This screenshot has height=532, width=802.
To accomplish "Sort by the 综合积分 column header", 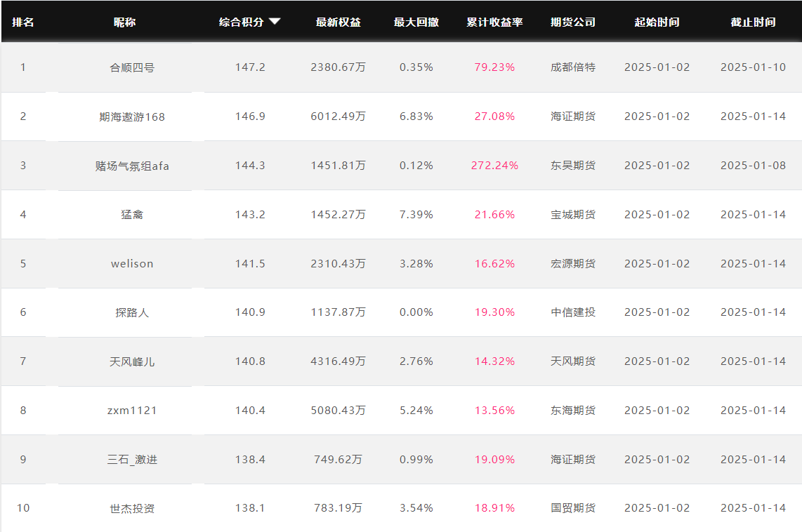I will [x=242, y=22].
